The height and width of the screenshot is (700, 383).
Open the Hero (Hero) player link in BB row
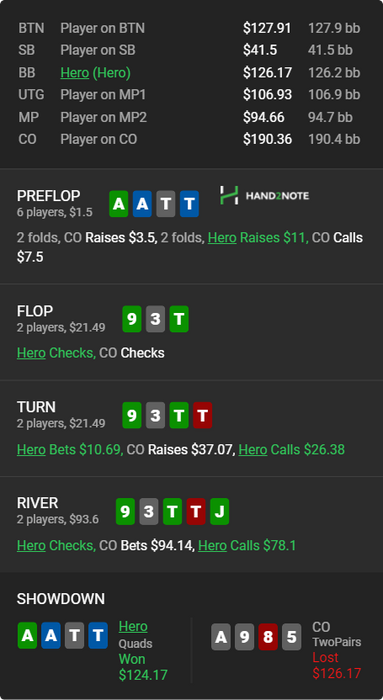click(96, 72)
